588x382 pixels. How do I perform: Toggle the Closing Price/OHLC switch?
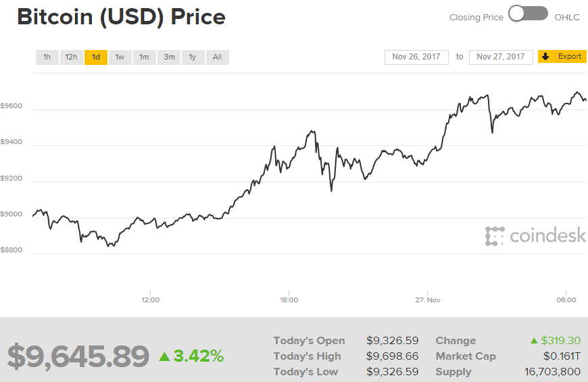coord(528,14)
